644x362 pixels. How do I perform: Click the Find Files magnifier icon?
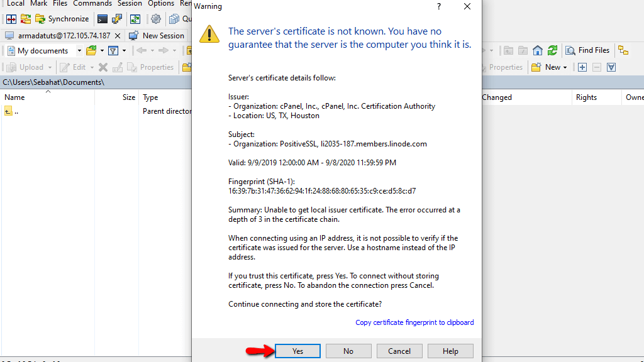click(570, 50)
